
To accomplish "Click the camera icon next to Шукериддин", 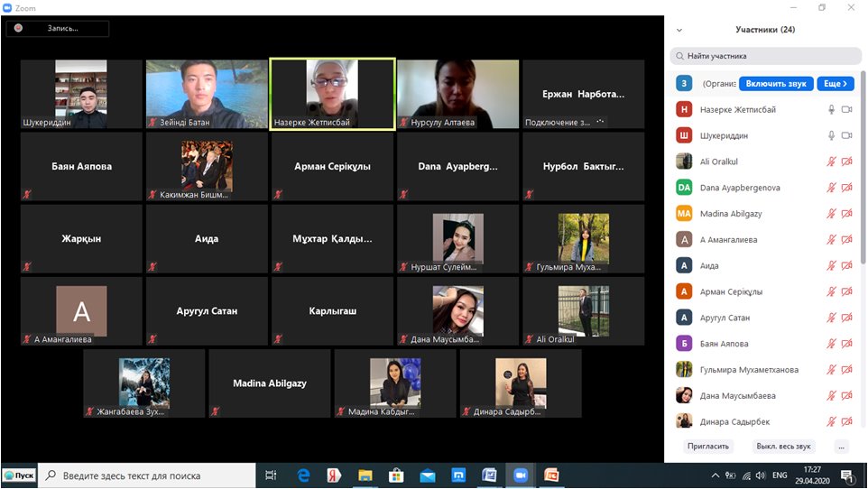I will (x=846, y=136).
